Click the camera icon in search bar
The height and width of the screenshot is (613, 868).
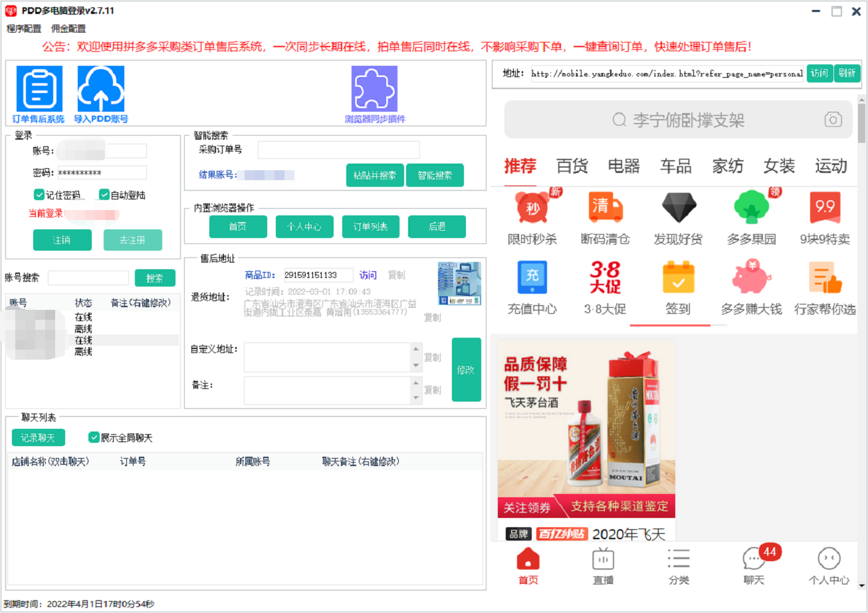(x=833, y=120)
